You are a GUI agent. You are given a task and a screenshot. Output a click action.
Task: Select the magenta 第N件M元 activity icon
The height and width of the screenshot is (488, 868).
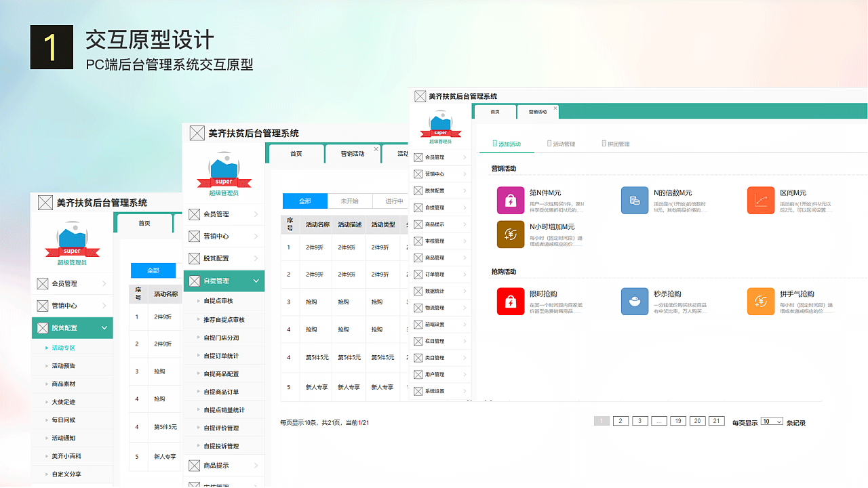click(x=511, y=201)
